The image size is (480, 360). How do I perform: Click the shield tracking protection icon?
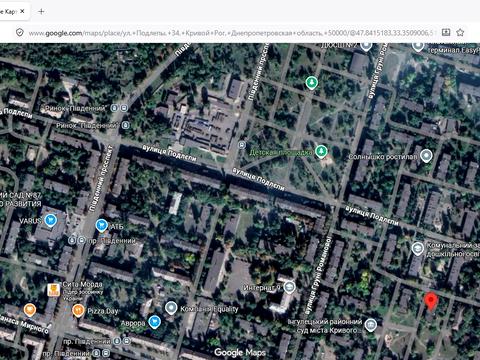pos(20,33)
